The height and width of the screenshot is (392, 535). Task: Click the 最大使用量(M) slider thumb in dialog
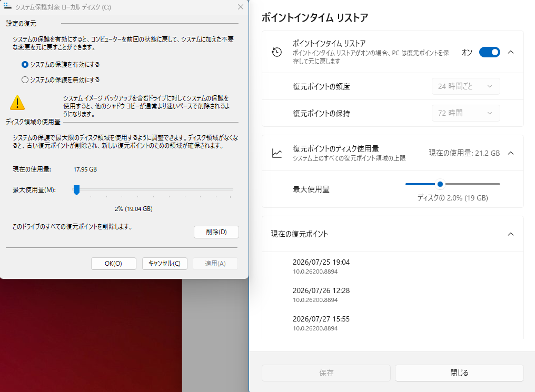[77, 190]
